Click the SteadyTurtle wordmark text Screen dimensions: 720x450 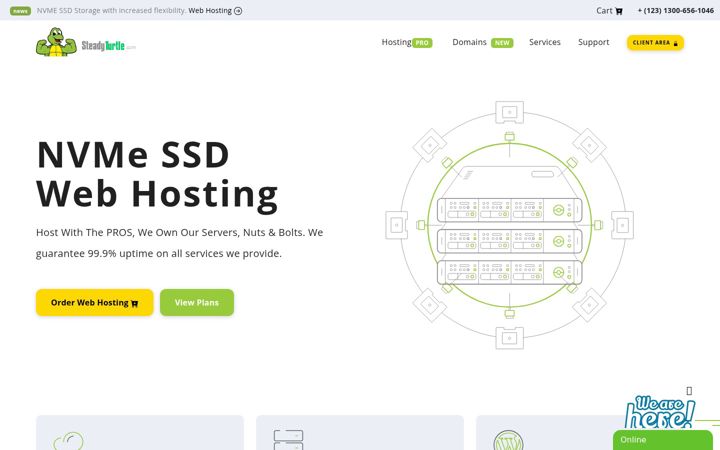(108, 45)
